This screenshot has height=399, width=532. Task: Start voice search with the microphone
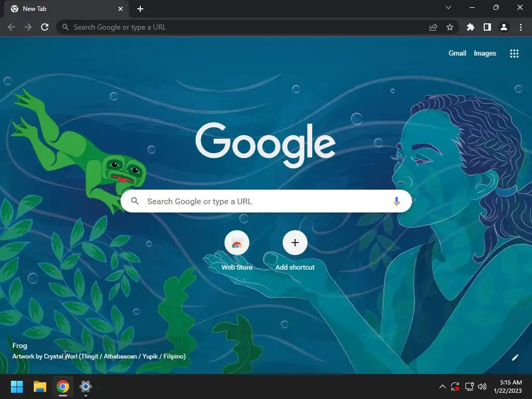(396, 201)
